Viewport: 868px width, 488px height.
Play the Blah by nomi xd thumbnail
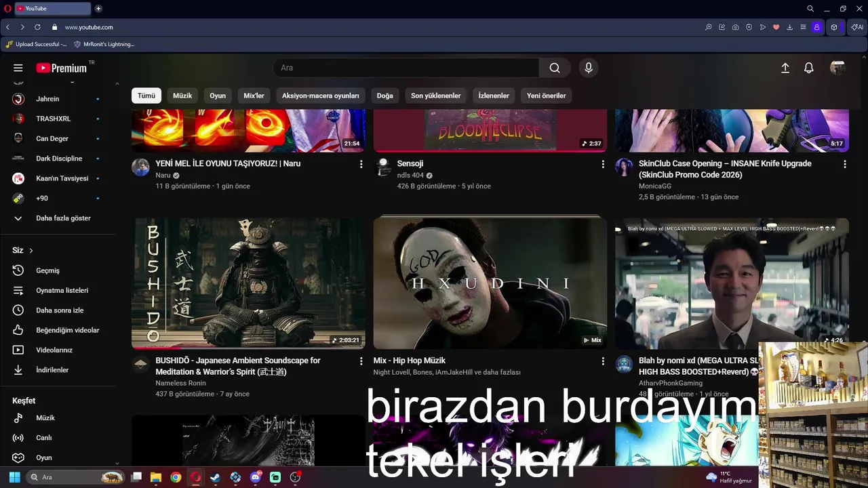(x=732, y=283)
